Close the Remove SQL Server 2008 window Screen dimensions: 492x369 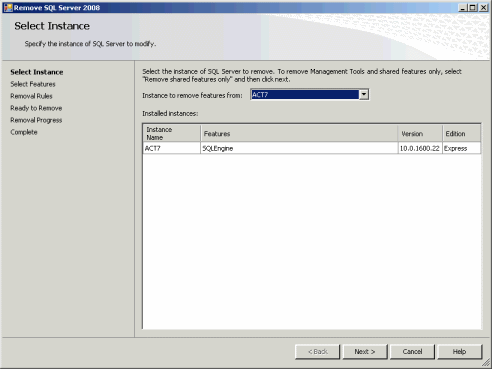pyautogui.click(x=483, y=7)
